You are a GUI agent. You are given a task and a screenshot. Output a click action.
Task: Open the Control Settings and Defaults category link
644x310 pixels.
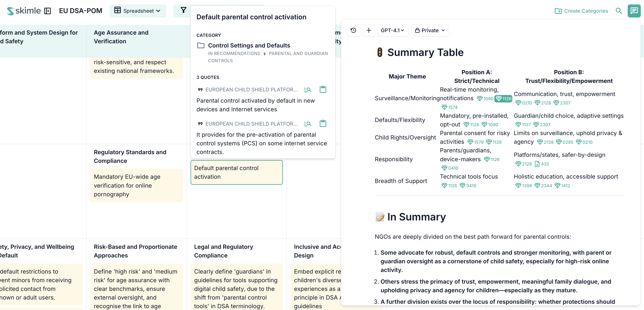click(249, 45)
